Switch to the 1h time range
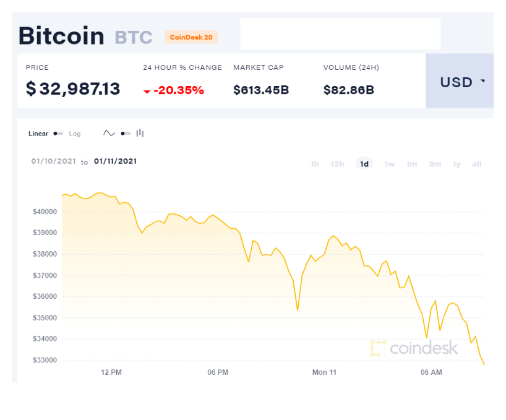 pyautogui.click(x=315, y=164)
